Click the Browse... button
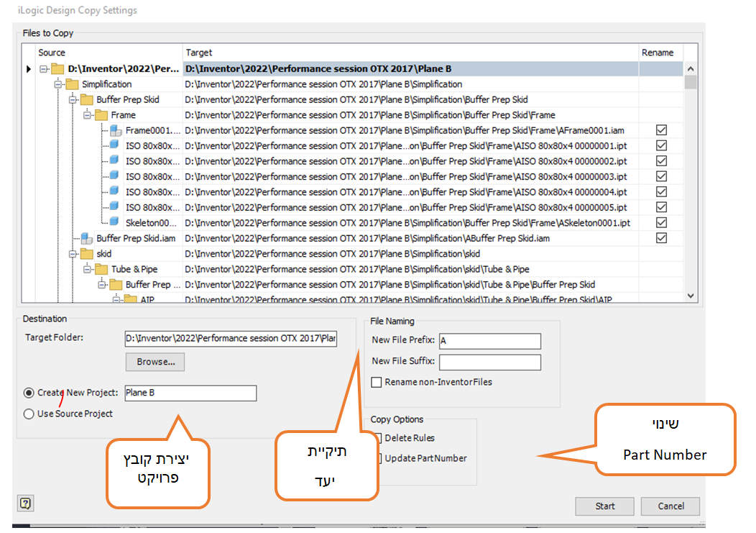The height and width of the screenshot is (533, 756). pos(155,362)
